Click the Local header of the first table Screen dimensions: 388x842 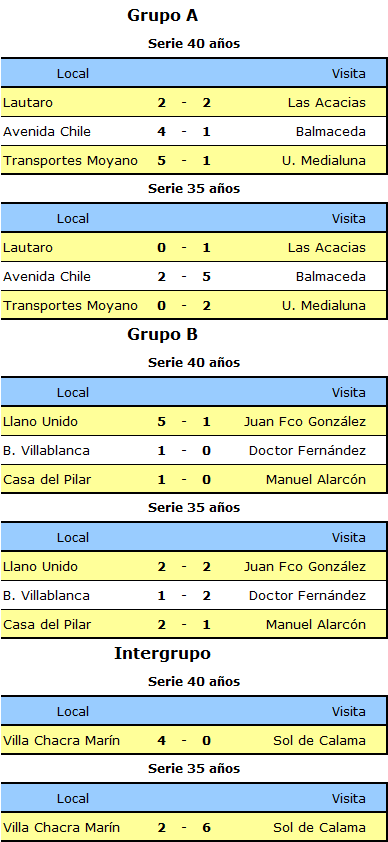[x=73, y=74]
